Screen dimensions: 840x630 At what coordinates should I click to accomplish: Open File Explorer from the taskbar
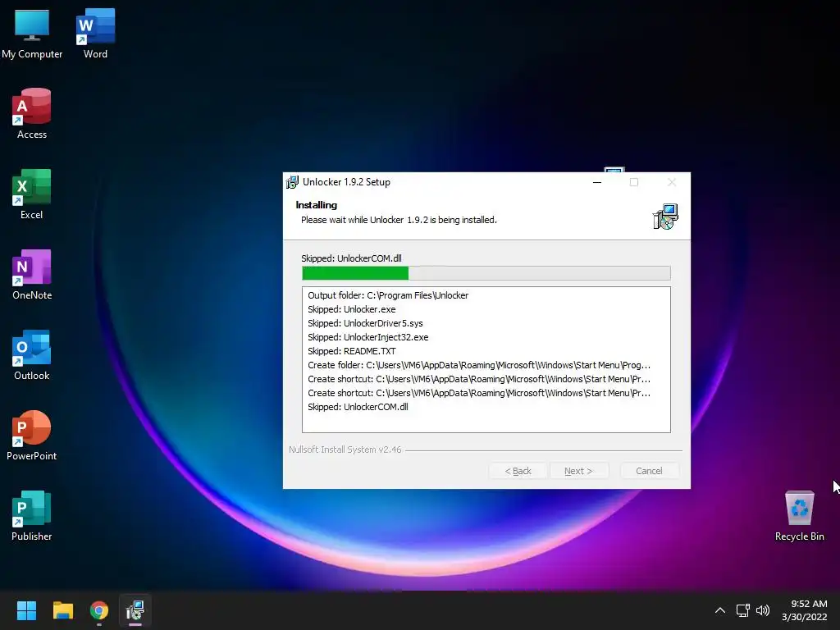tap(62, 610)
